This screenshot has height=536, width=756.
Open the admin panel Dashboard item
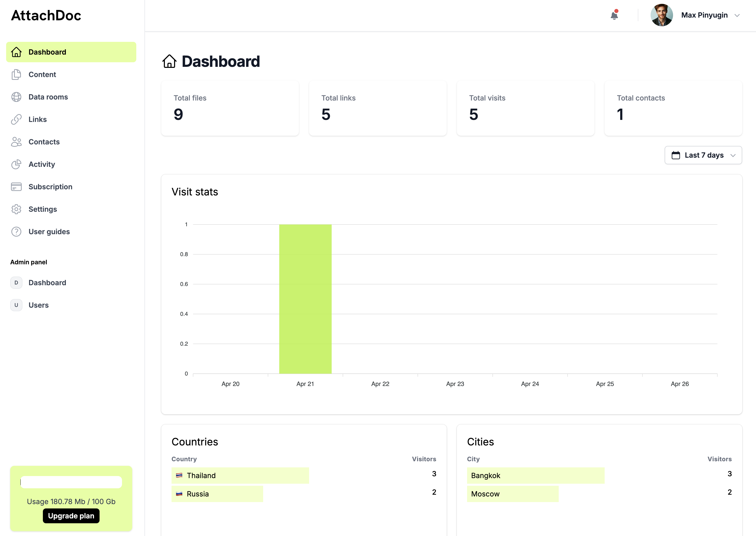[47, 282]
